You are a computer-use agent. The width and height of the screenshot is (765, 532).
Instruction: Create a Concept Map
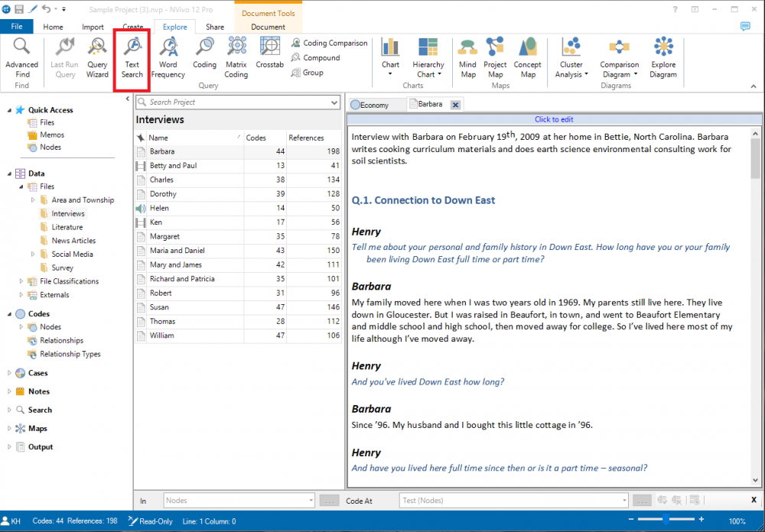pyautogui.click(x=528, y=59)
